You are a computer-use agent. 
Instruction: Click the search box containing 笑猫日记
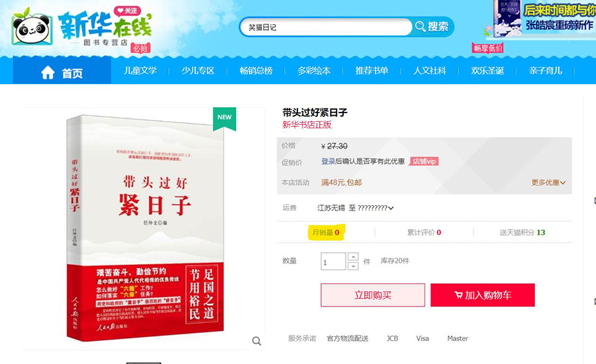coord(326,27)
